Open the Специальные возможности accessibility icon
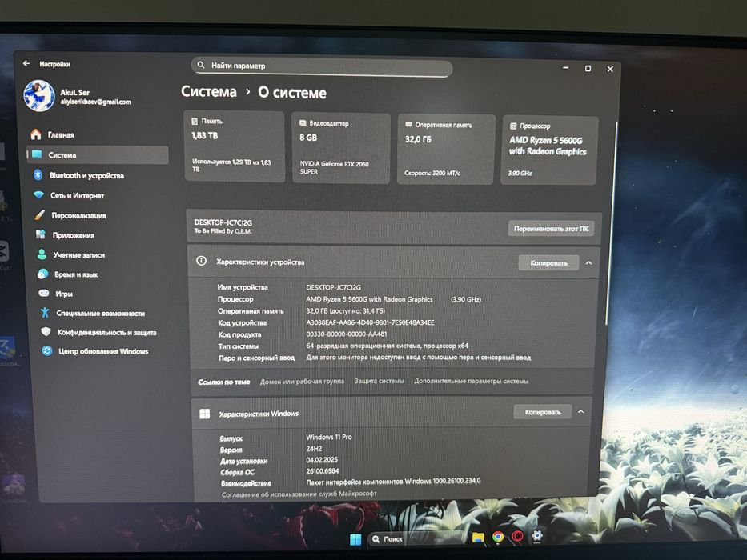The width and height of the screenshot is (747, 560). click(x=45, y=313)
